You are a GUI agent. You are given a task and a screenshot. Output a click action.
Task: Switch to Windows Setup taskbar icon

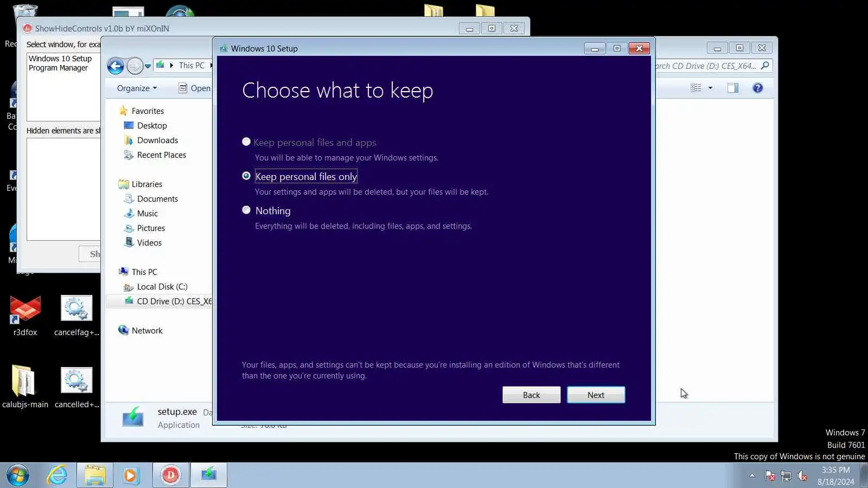click(x=209, y=476)
